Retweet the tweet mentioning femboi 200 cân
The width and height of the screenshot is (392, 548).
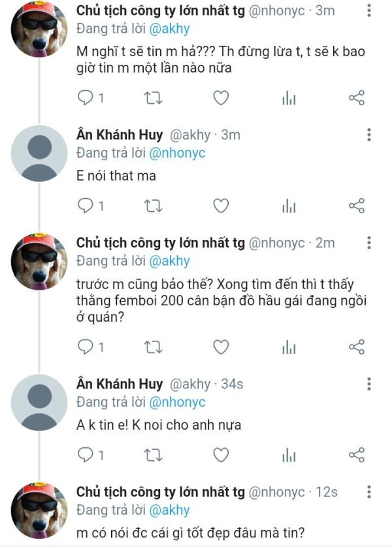[x=154, y=347]
